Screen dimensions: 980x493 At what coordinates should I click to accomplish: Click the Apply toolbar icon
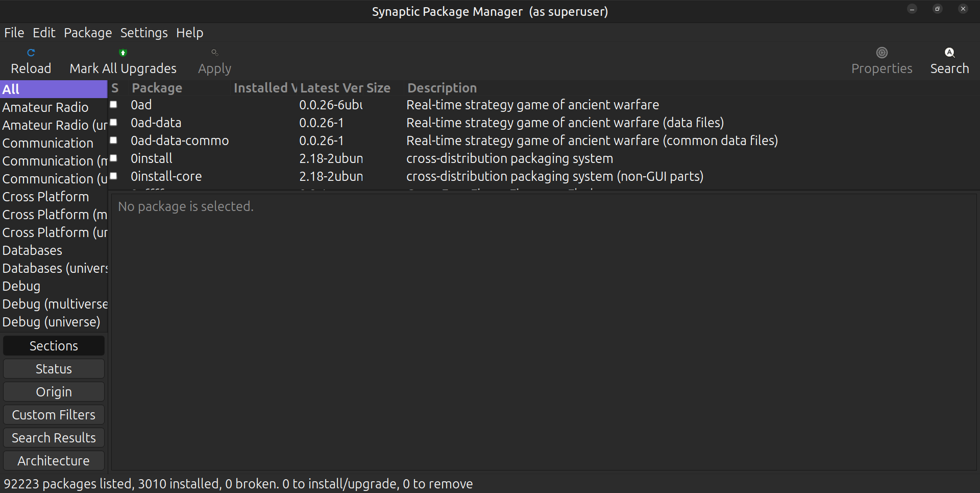(214, 53)
